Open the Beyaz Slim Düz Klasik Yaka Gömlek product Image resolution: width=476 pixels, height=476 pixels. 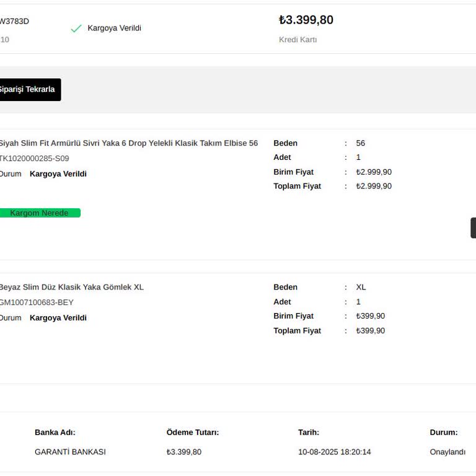click(x=71, y=287)
